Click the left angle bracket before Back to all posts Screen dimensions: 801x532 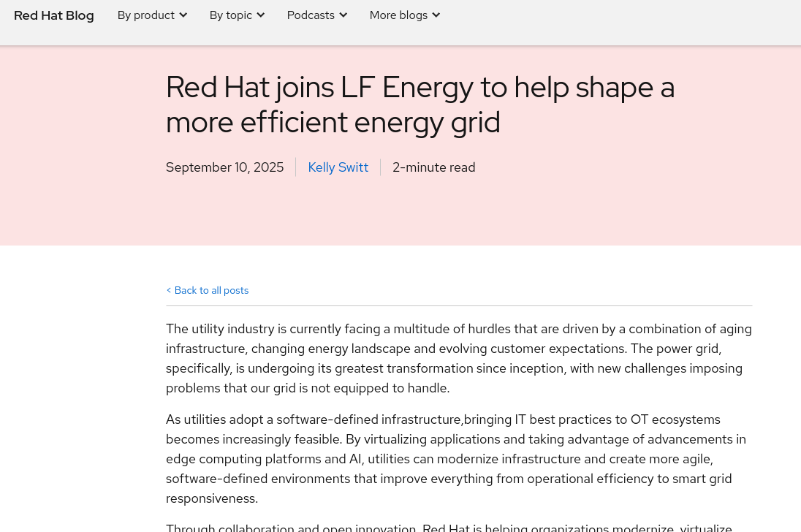pyautogui.click(x=169, y=290)
